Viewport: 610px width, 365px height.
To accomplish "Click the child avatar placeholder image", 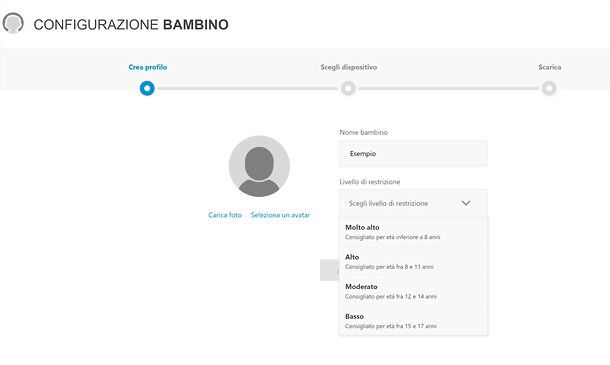I will [259, 166].
